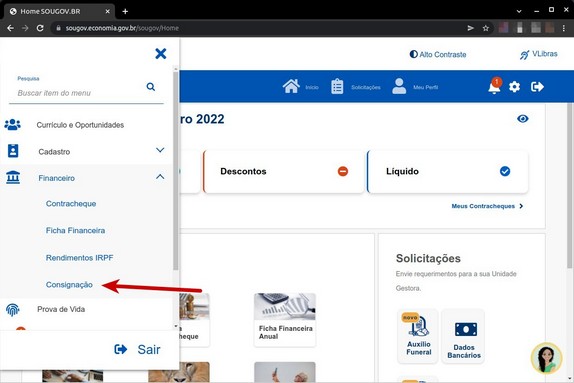Click the page vertical scrollbar
The width and height of the screenshot is (574, 383).
(x=570, y=186)
